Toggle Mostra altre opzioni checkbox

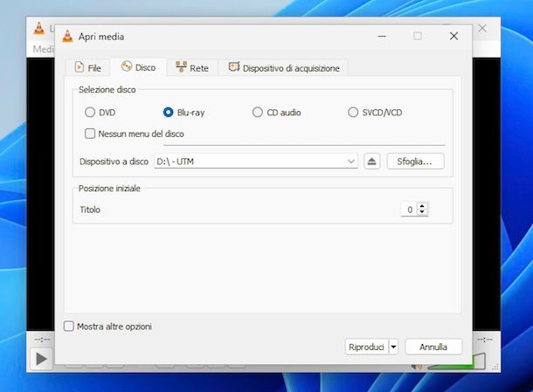point(69,327)
